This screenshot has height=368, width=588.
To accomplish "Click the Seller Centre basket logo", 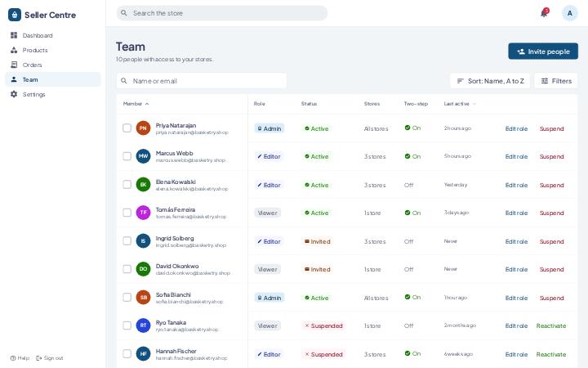I will point(14,15).
